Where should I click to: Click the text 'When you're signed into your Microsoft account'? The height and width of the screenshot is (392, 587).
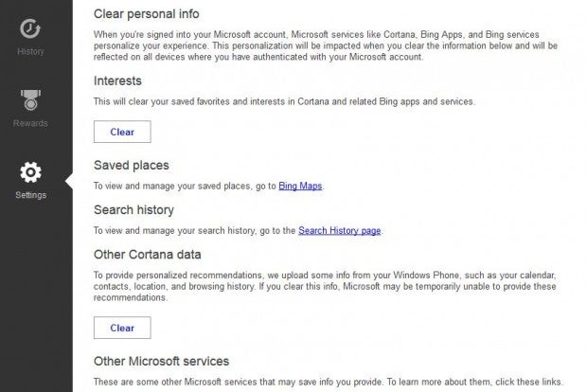click(x=189, y=34)
